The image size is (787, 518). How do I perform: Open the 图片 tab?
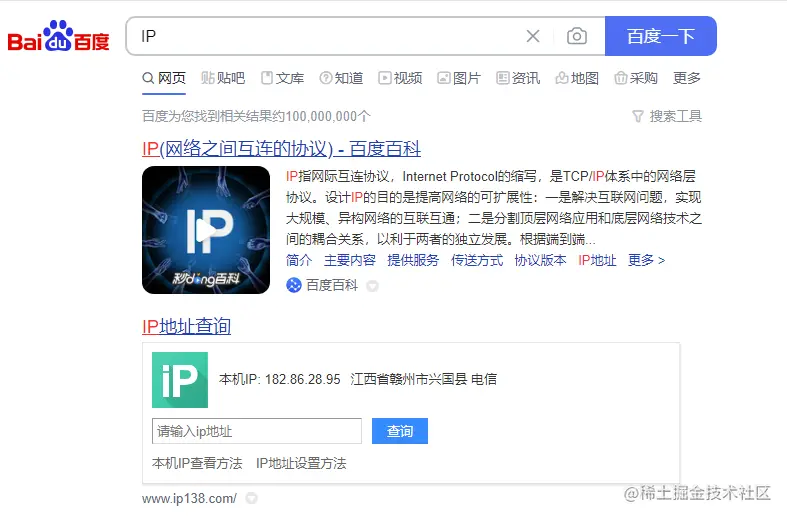click(x=459, y=78)
